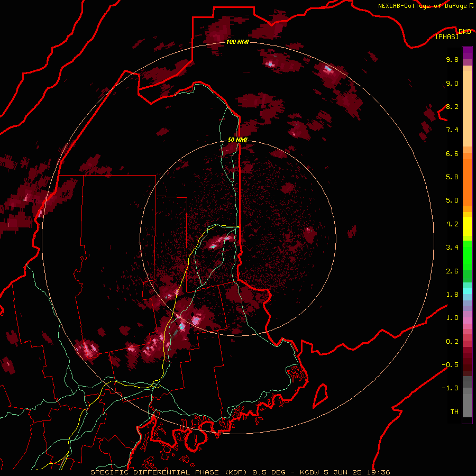476x476 pixels.
Task: Click the 1.0 colorbar value
Action: (x=452, y=317)
